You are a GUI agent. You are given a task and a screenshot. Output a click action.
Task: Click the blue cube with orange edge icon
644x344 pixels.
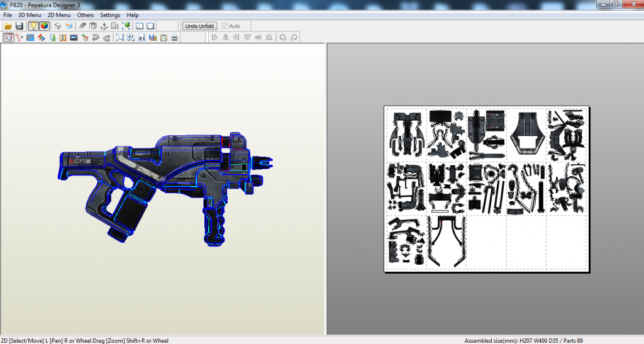click(69, 26)
